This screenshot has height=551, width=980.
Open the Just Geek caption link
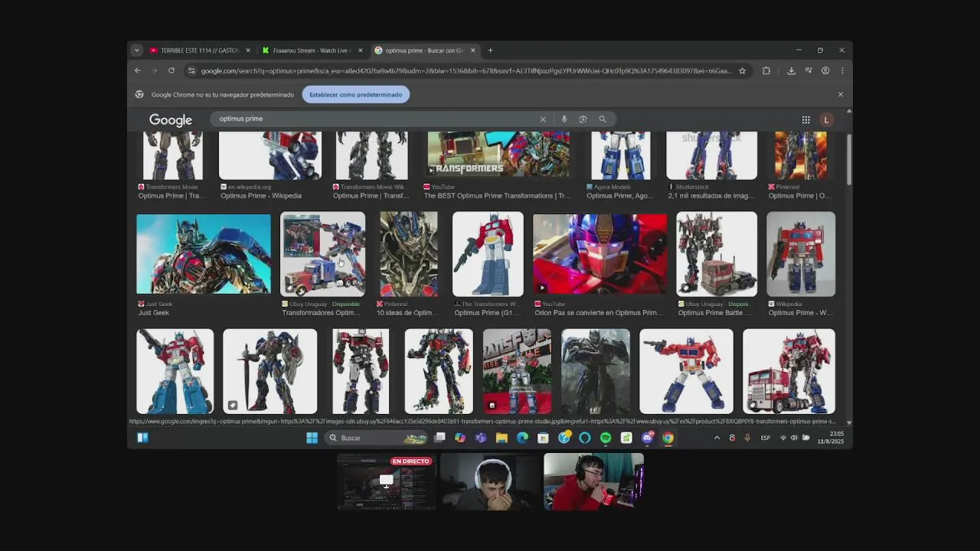pos(154,313)
